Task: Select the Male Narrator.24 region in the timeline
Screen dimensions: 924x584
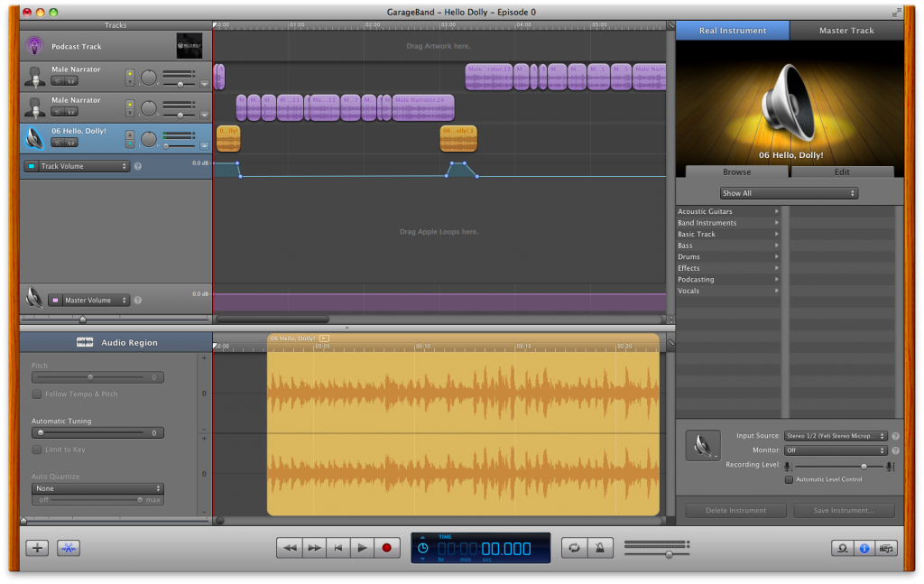Action: [x=423, y=107]
